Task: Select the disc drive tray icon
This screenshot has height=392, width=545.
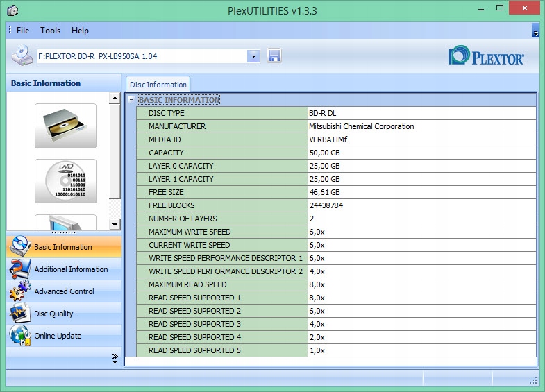Action: (65, 126)
